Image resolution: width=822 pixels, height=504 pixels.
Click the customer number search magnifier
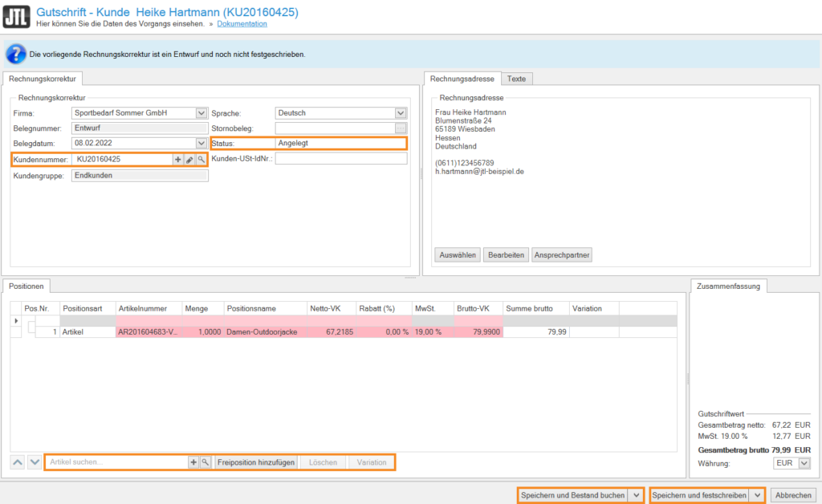pyautogui.click(x=201, y=160)
